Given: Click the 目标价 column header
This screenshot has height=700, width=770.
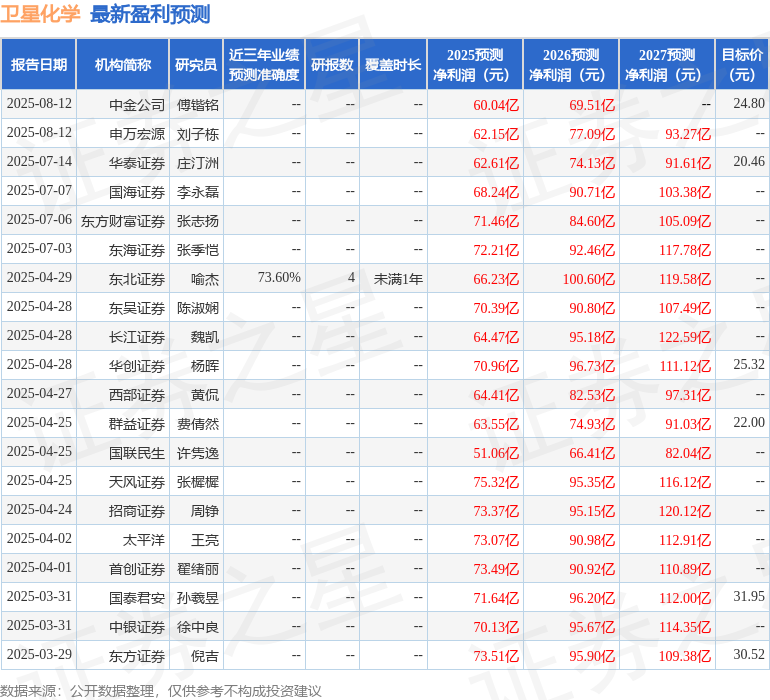Looking at the screenshot, I should [x=742, y=64].
